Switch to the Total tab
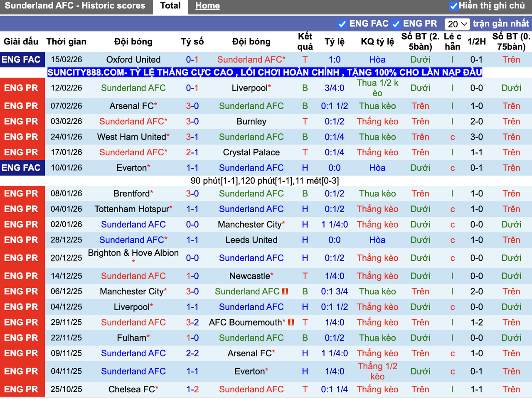Viewport: 532px width, 399px height. (170, 5)
